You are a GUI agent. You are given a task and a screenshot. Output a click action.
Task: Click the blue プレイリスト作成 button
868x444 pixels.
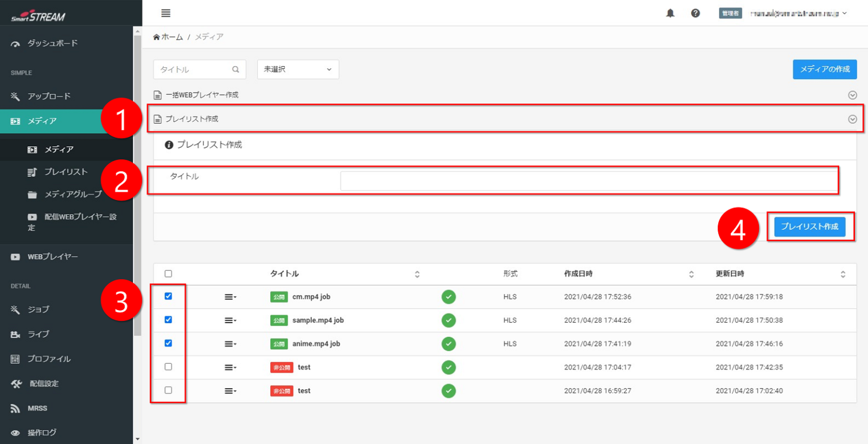click(x=809, y=227)
